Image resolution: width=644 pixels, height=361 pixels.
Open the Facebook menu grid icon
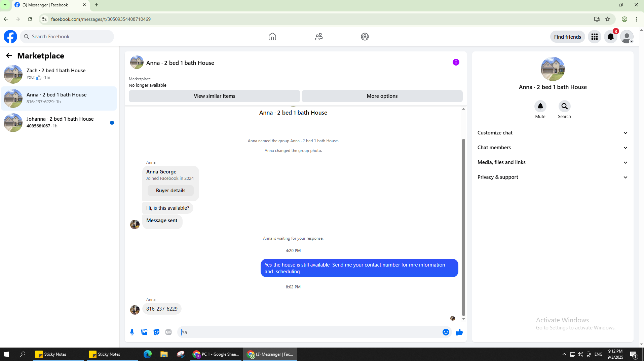pyautogui.click(x=595, y=37)
